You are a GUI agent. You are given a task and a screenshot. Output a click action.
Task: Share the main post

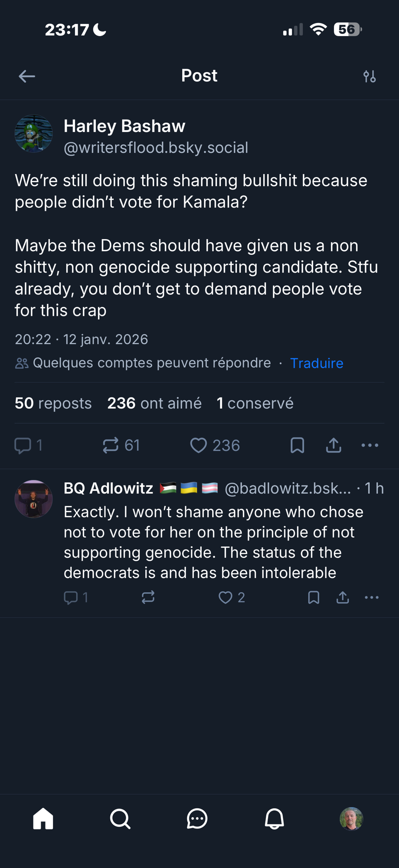334,445
